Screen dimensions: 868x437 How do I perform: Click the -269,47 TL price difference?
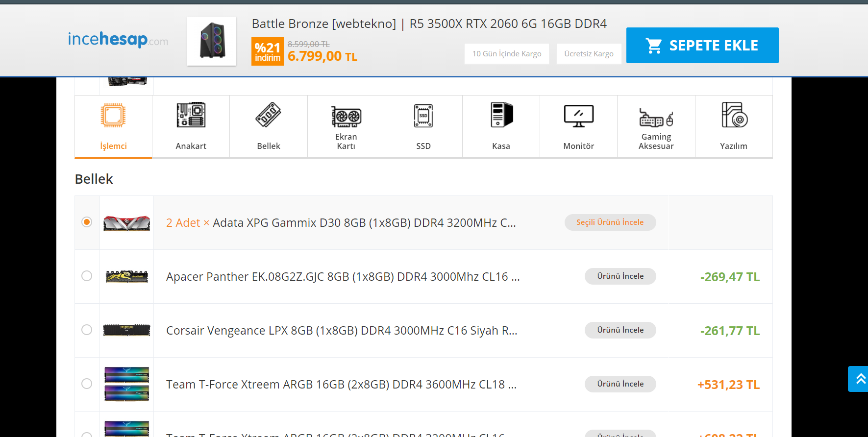coord(730,277)
